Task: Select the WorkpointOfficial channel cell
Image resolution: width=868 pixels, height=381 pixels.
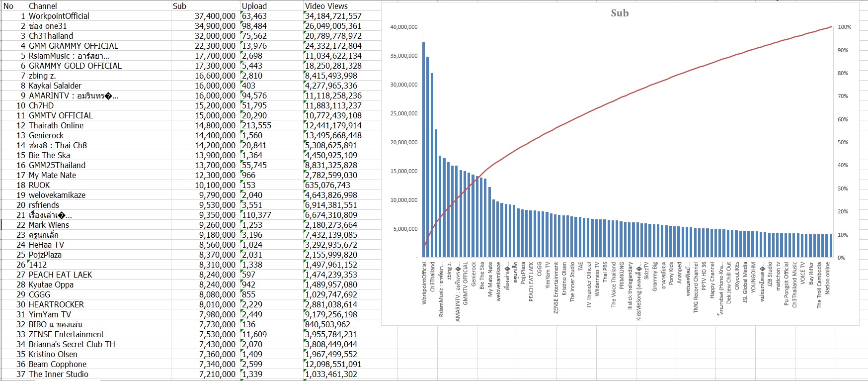Action: [99, 16]
